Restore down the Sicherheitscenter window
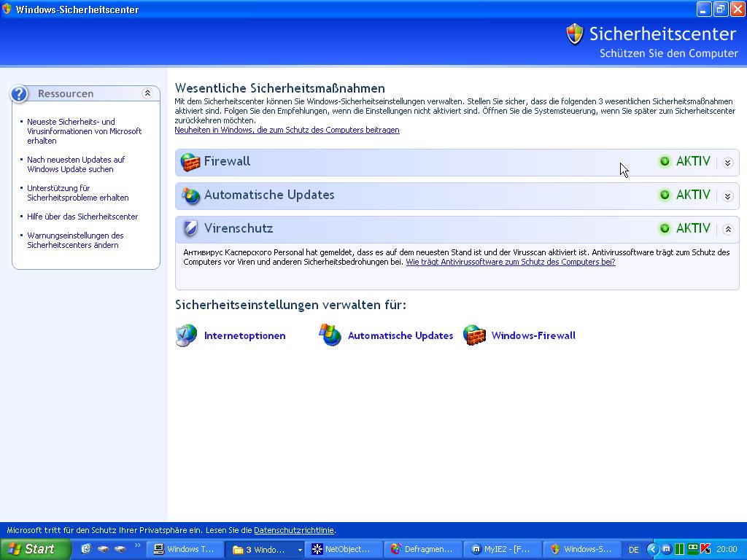 coord(721,9)
